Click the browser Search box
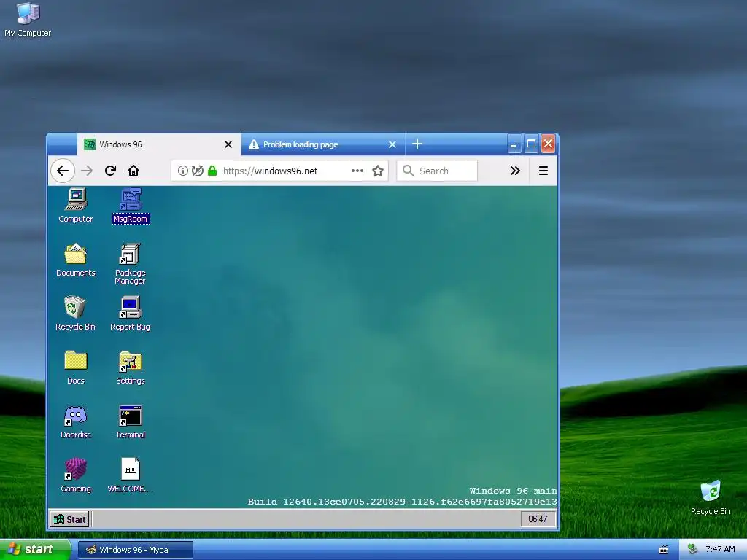747x560 pixels. (x=437, y=171)
